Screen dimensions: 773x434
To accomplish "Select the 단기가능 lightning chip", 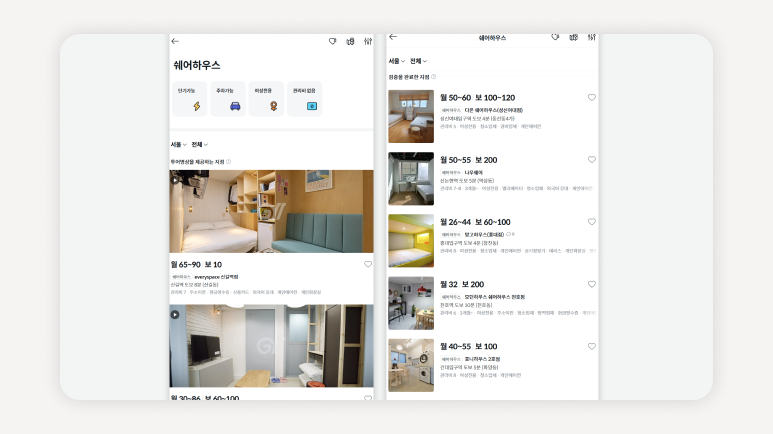I will point(190,99).
